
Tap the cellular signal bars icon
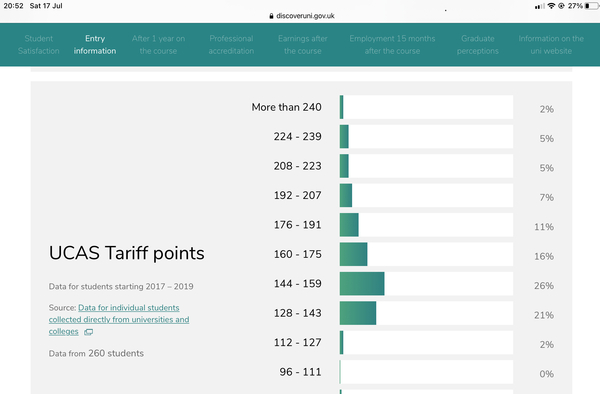click(x=540, y=6)
